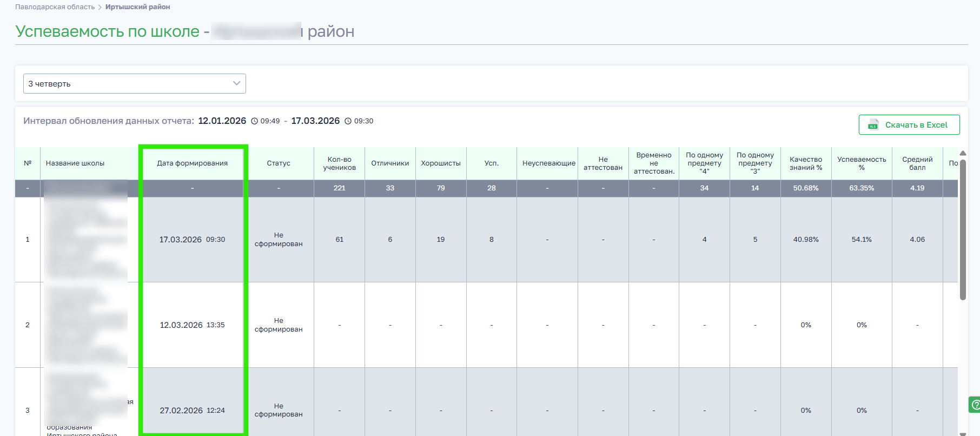Click the Статус column header
This screenshot has height=436, width=980.
[x=279, y=163]
